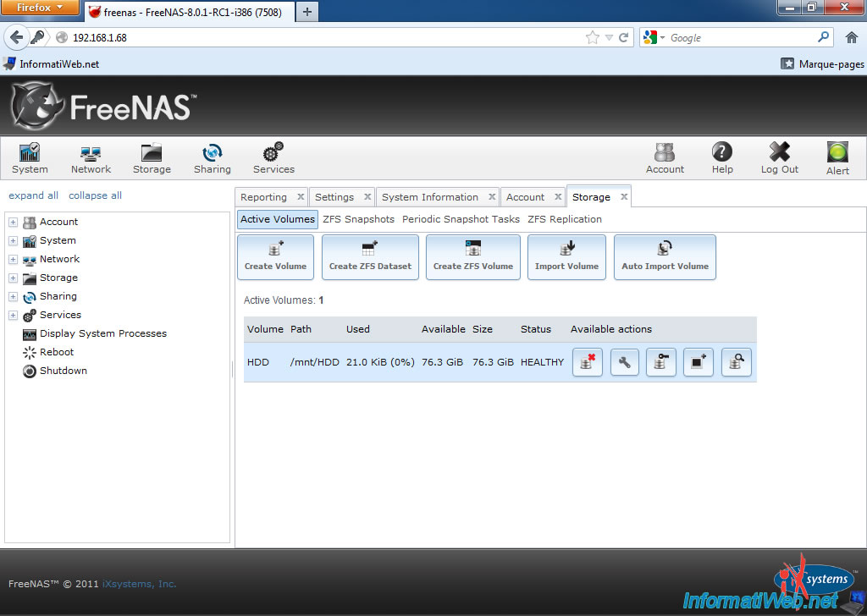Open the Marque-pages bookmarks menu
The image size is (867, 616).
pos(822,64)
